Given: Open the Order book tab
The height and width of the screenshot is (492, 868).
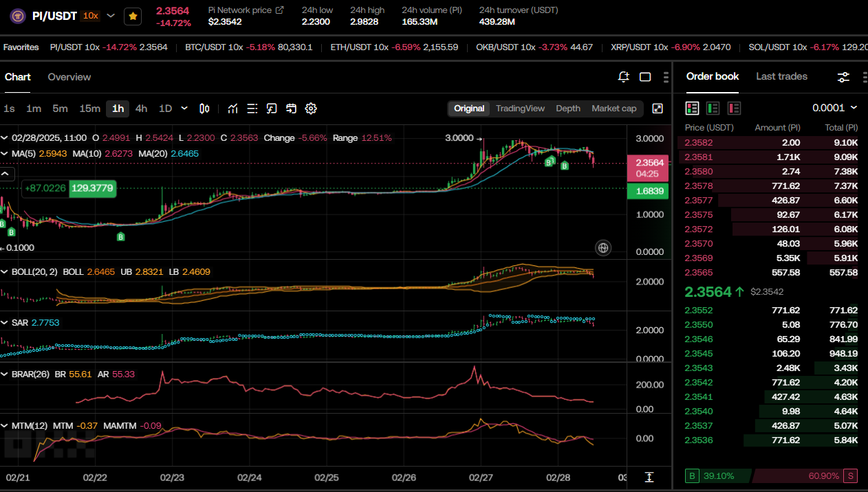Looking at the screenshot, I should pyautogui.click(x=713, y=76).
